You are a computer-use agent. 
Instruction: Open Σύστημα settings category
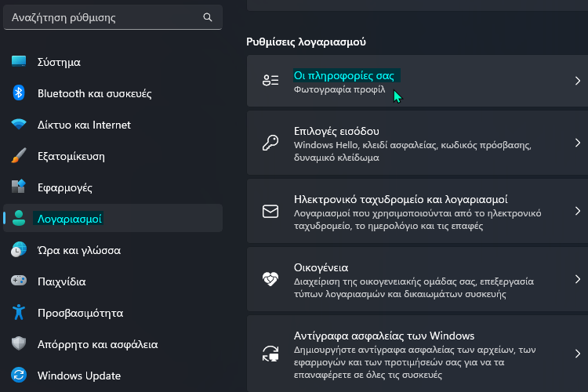click(x=113, y=62)
